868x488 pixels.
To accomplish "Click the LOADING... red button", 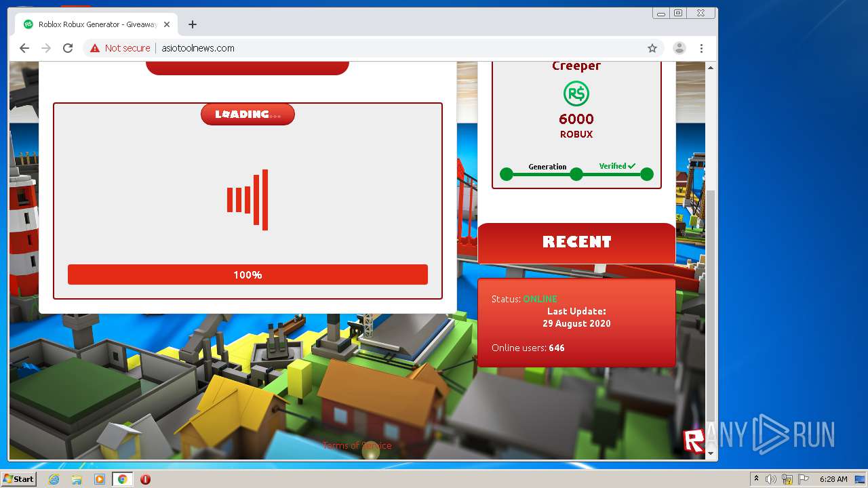I will [x=248, y=115].
